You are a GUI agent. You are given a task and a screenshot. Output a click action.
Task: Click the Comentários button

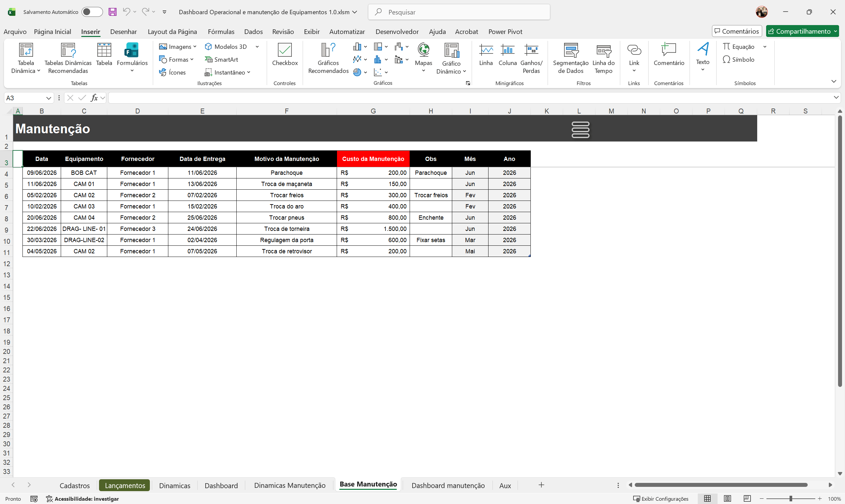[736, 31]
